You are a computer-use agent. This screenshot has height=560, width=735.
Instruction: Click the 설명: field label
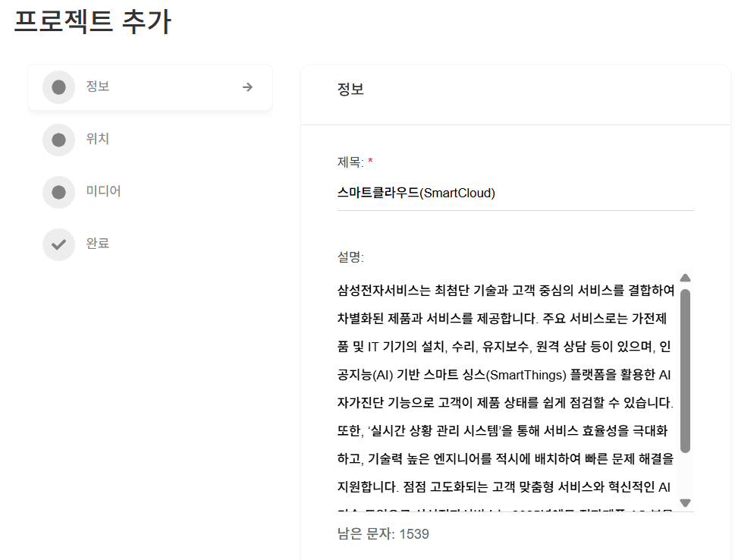tap(350, 257)
